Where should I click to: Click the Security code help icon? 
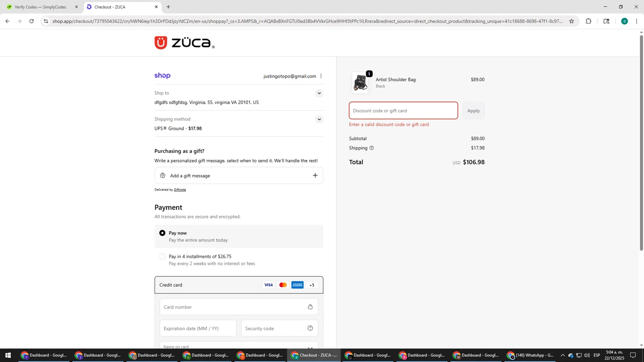tap(310, 328)
